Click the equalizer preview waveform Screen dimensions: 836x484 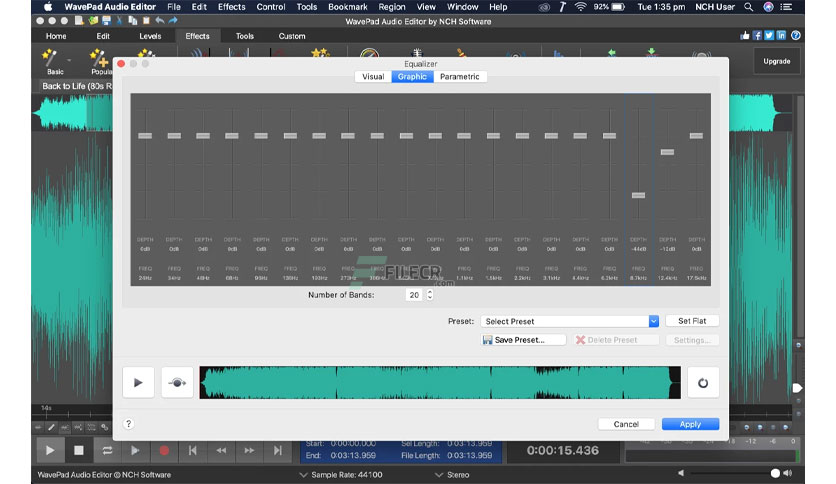coord(440,383)
